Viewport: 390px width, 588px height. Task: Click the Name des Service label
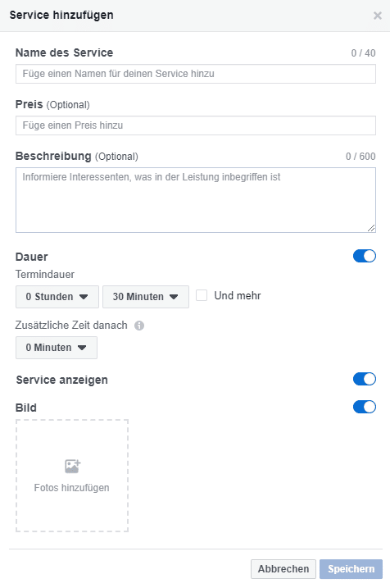pos(64,52)
